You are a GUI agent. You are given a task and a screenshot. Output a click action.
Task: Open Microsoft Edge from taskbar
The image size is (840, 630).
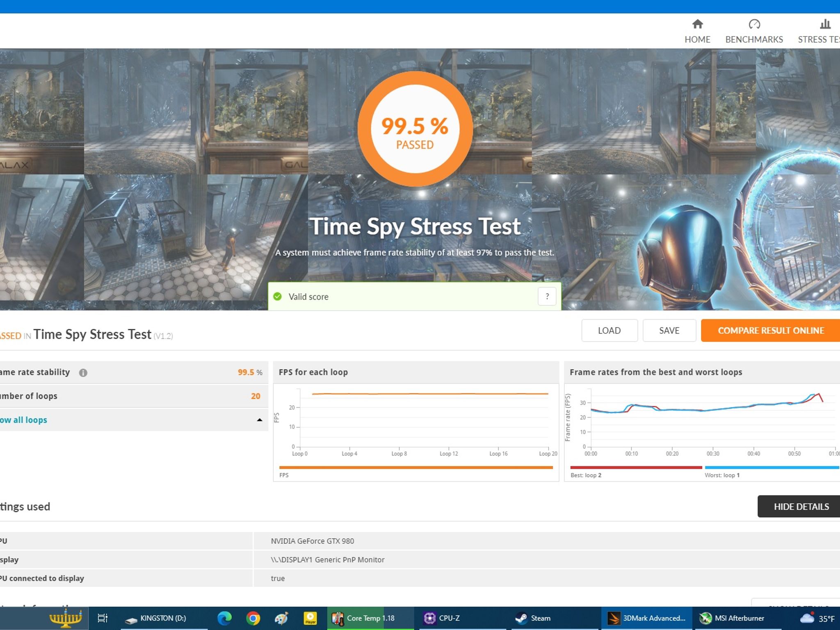click(224, 618)
